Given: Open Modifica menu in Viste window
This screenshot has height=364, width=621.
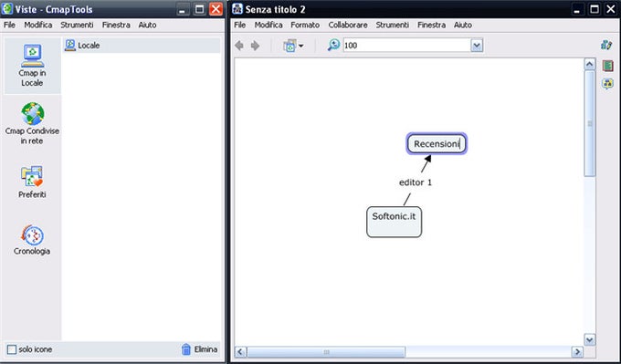Looking at the screenshot, I should pos(38,25).
